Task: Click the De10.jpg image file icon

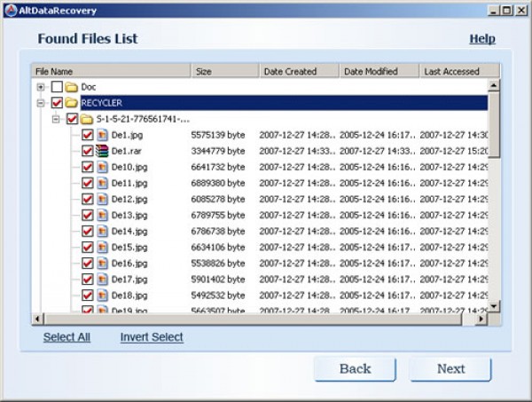Action: coord(102,167)
